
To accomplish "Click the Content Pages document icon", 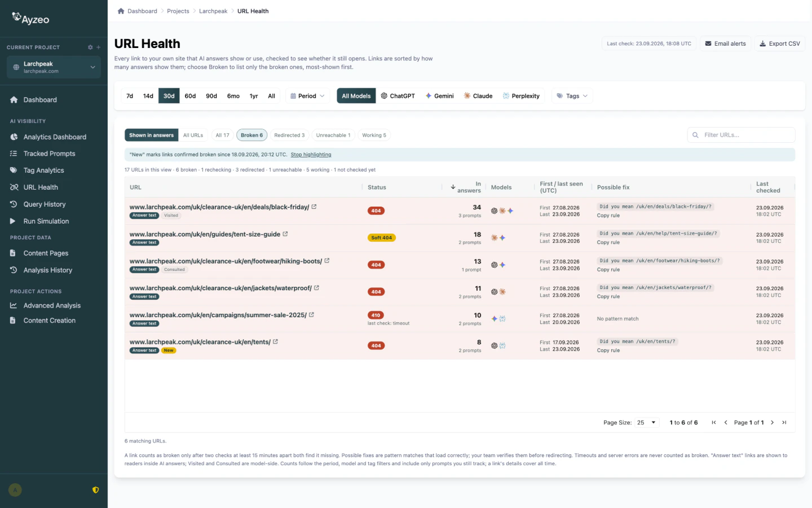I will pyautogui.click(x=13, y=253).
